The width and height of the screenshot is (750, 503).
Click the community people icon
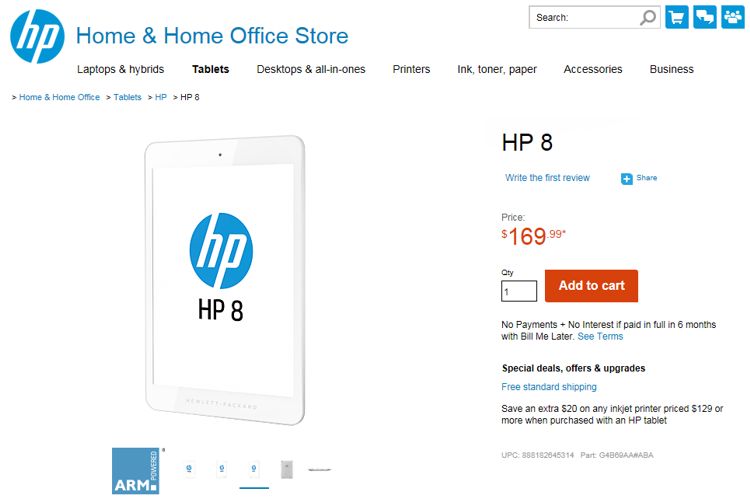point(733,18)
